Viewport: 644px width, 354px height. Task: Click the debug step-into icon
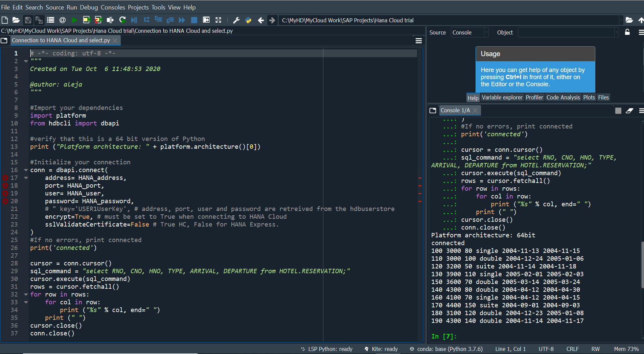tap(158, 20)
